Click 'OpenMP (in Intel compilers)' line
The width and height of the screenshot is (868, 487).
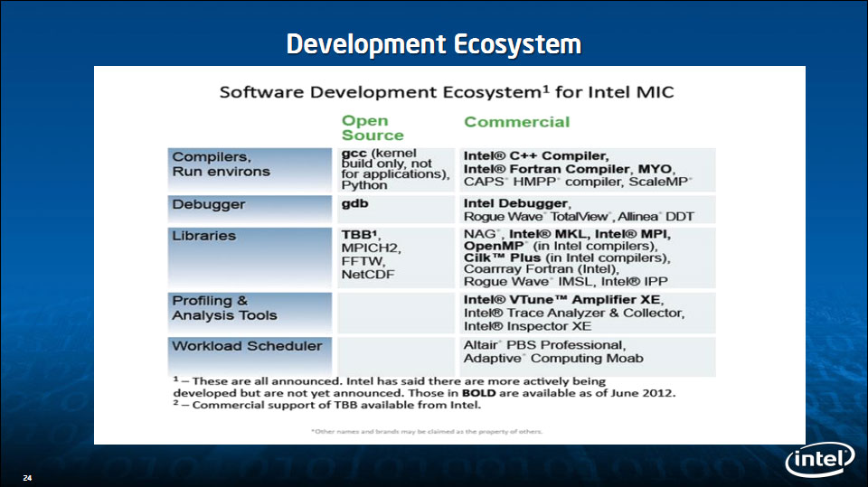(561, 246)
